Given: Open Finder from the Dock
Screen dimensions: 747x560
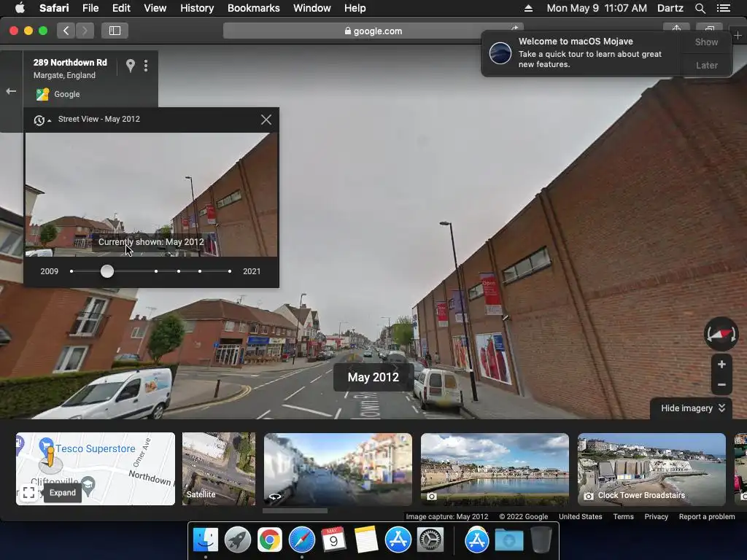Looking at the screenshot, I should point(205,540).
